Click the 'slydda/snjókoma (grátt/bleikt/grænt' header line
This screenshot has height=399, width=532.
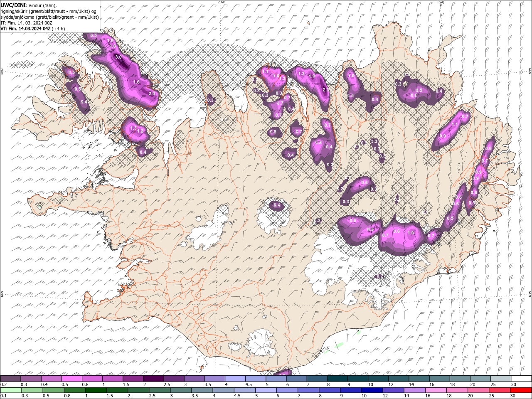coord(49,17)
